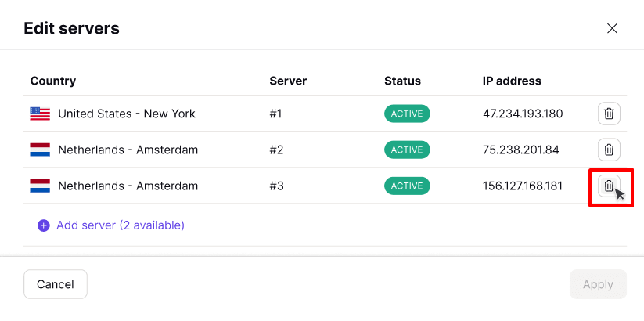
Task: Click IP address 47.234.193.180
Action: click(523, 114)
